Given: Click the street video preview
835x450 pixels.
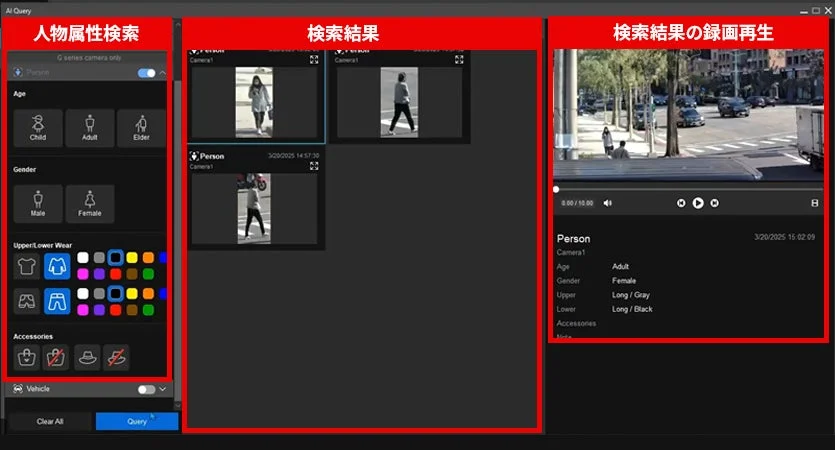Looking at the screenshot, I should (688, 114).
